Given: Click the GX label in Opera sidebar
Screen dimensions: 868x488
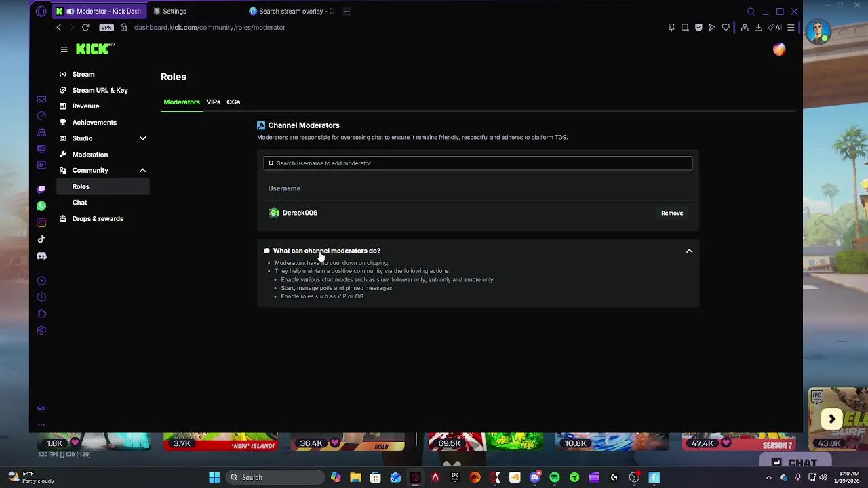Looking at the screenshot, I should [41, 408].
